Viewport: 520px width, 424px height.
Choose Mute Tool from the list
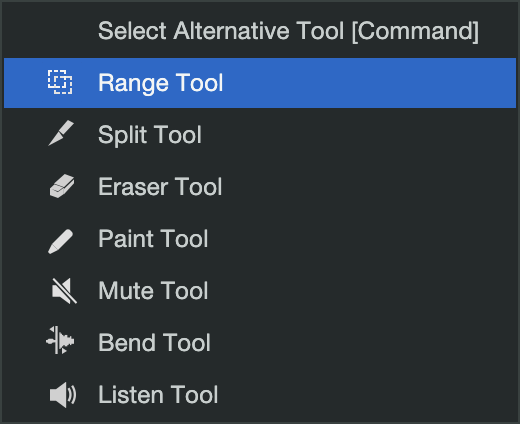pos(260,291)
